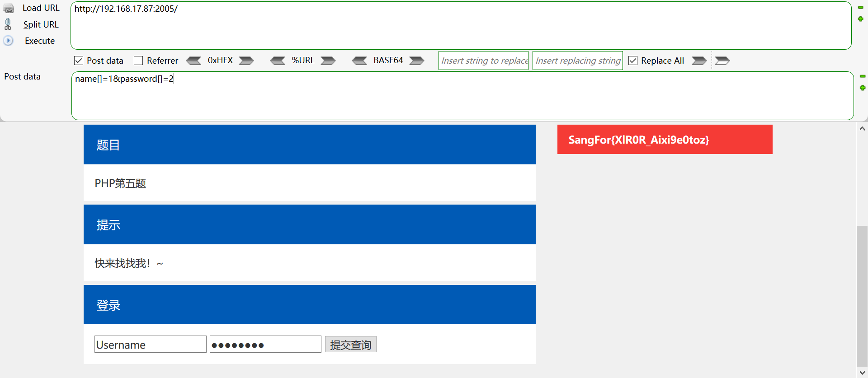Click the 0xHEX label
The height and width of the screenshot is (378, 868).
[221, 61]
